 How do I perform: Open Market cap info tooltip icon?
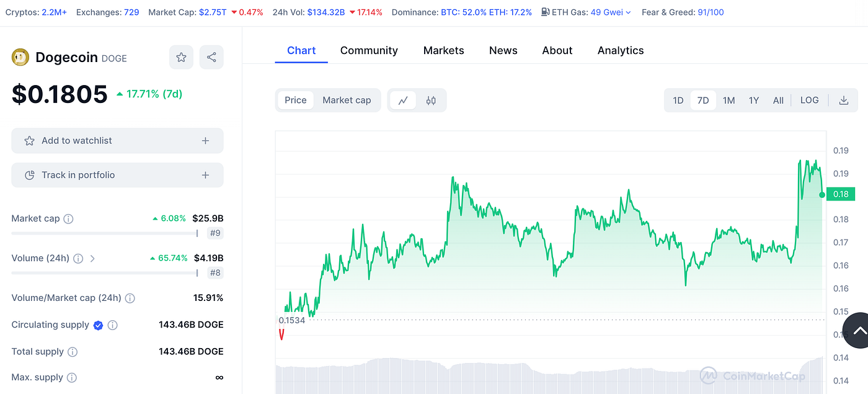[x=69, y=218]
